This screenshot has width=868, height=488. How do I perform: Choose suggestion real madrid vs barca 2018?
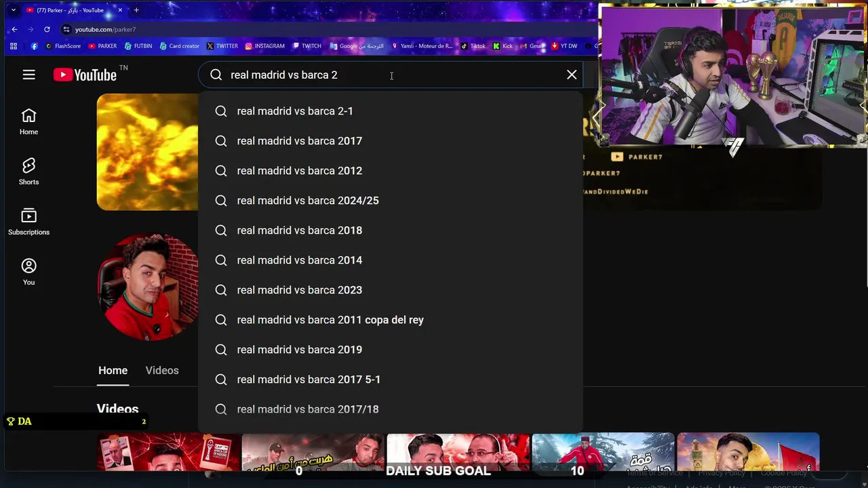tap(391, 230)
